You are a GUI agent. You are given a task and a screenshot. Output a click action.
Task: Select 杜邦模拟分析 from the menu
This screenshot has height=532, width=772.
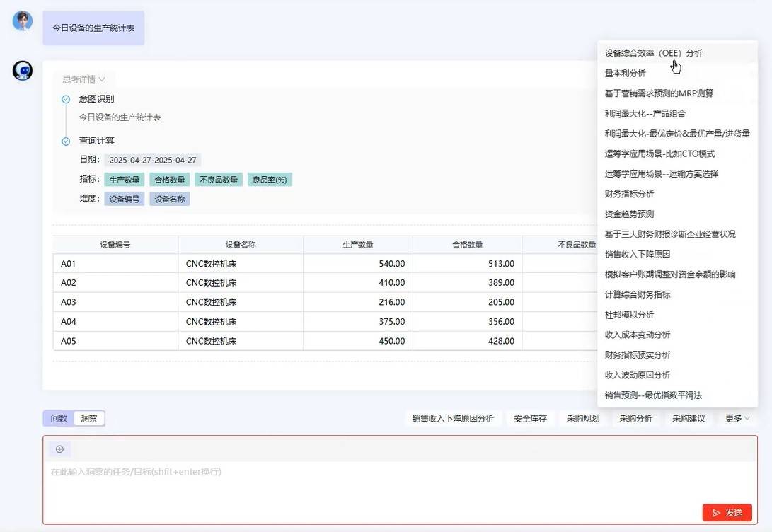tap(630, 315)
